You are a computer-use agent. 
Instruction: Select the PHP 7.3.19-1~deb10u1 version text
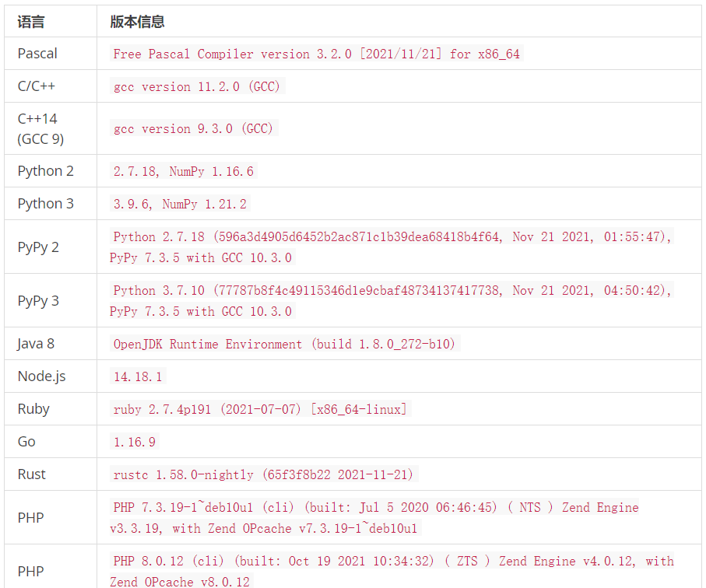tap(374, 518)
